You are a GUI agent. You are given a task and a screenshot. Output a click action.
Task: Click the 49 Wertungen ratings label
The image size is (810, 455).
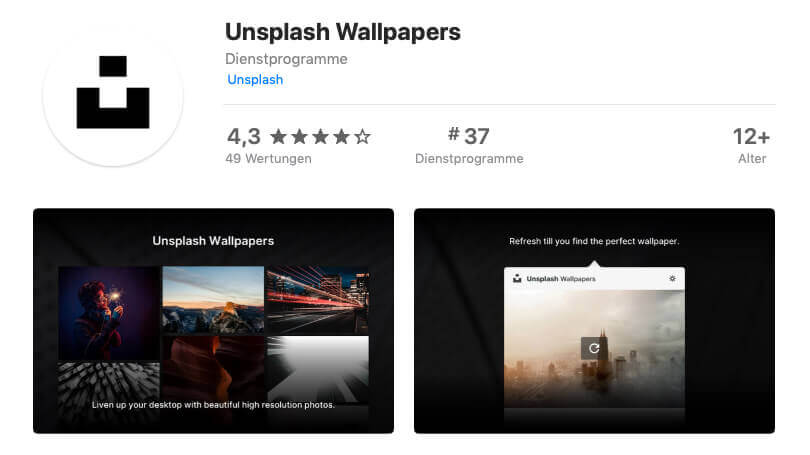point(269,159)
